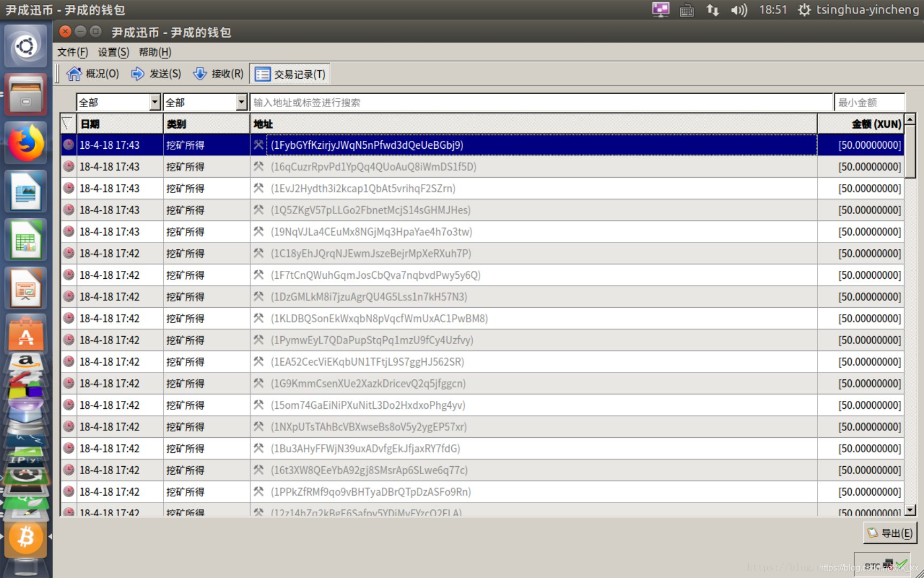Screen dimensions: 924x578
Task: Open the network connection indicator
Action: (x=712, y=10)
